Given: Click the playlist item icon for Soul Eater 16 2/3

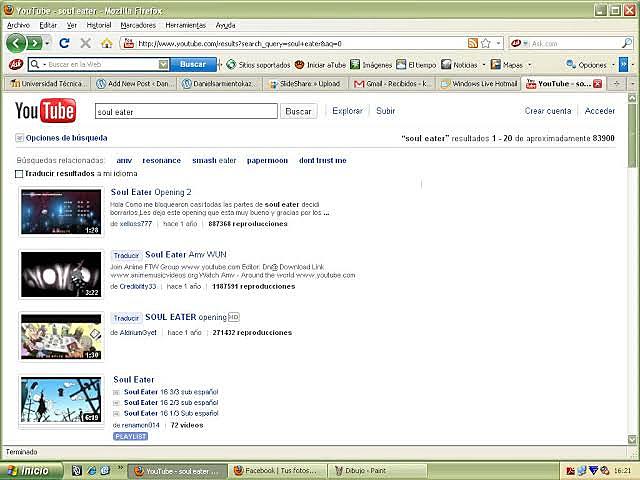Looking at the screenshot, I should tap(116, 403).
